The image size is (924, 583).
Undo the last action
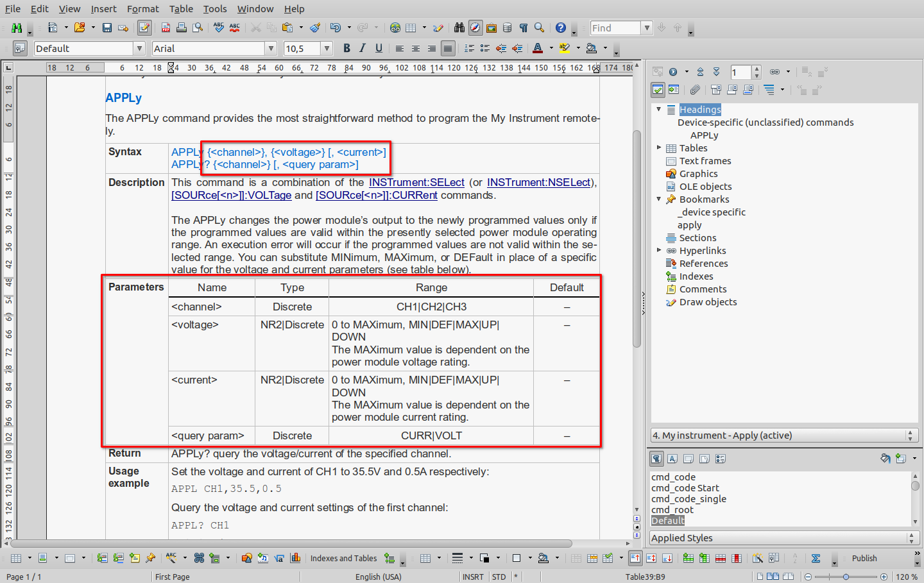click(336, 28)
